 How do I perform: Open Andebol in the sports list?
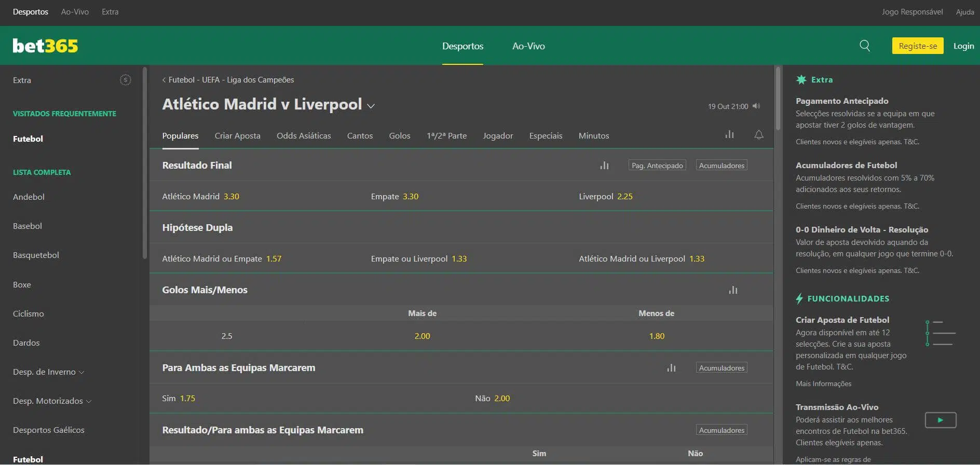(x=29, y=197)
